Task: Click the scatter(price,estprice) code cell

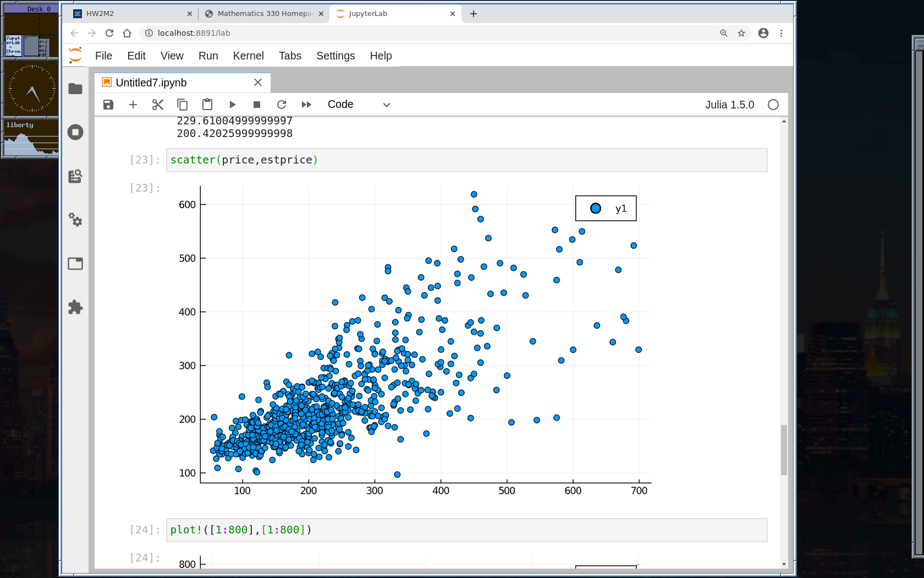Action: (x=466, y=160)
